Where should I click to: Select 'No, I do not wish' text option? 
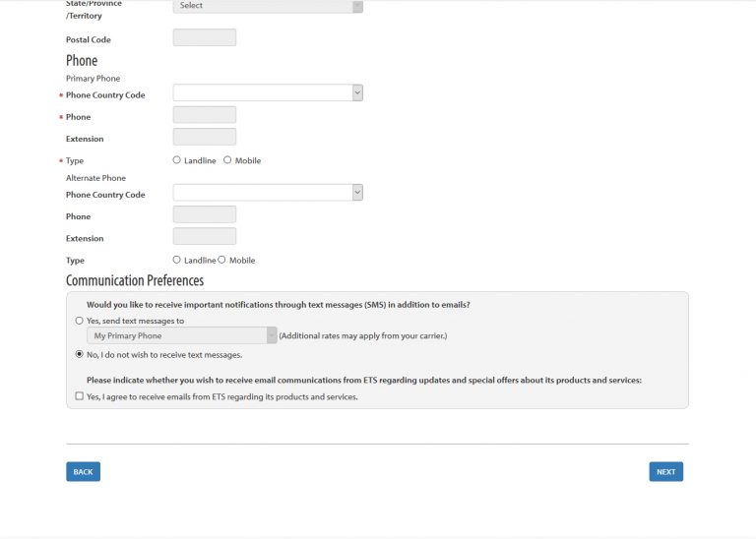80,354
